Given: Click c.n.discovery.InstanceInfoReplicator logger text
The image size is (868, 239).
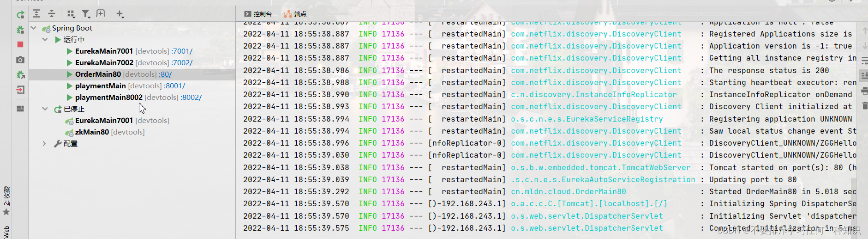Looking at the screenshot, I should coord(594,94).
